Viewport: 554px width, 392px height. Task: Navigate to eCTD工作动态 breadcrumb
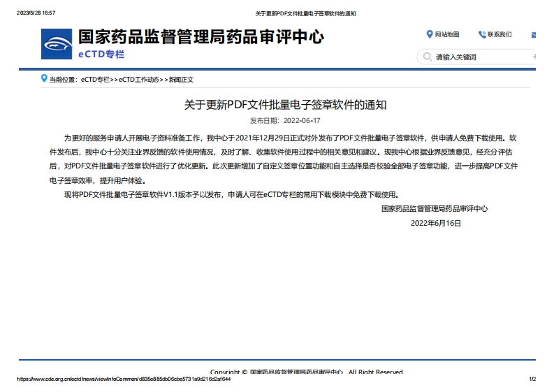tap(140, 80)
